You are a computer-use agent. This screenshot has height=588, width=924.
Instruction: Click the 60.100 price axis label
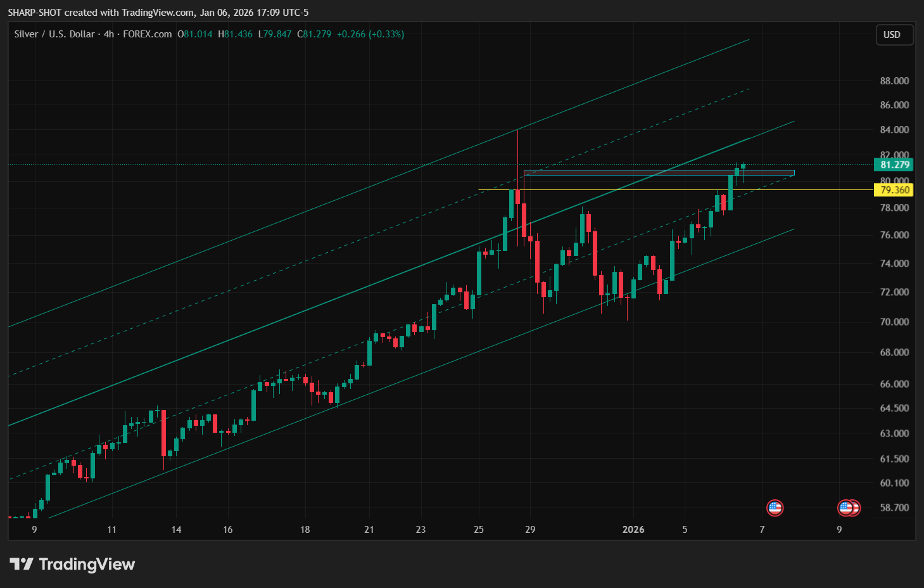click(x=894, y=483)
